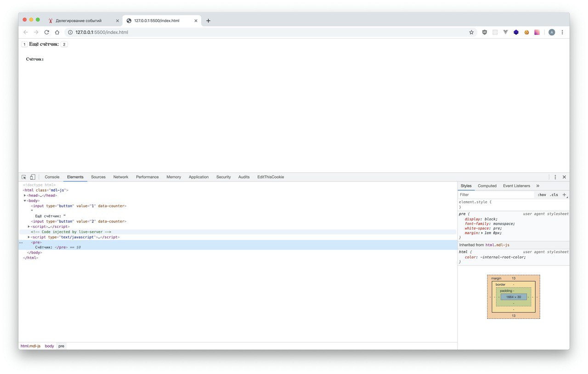Select the closing </body> tag line
This screenshot has height=374, width=588.
coord(34,253)
